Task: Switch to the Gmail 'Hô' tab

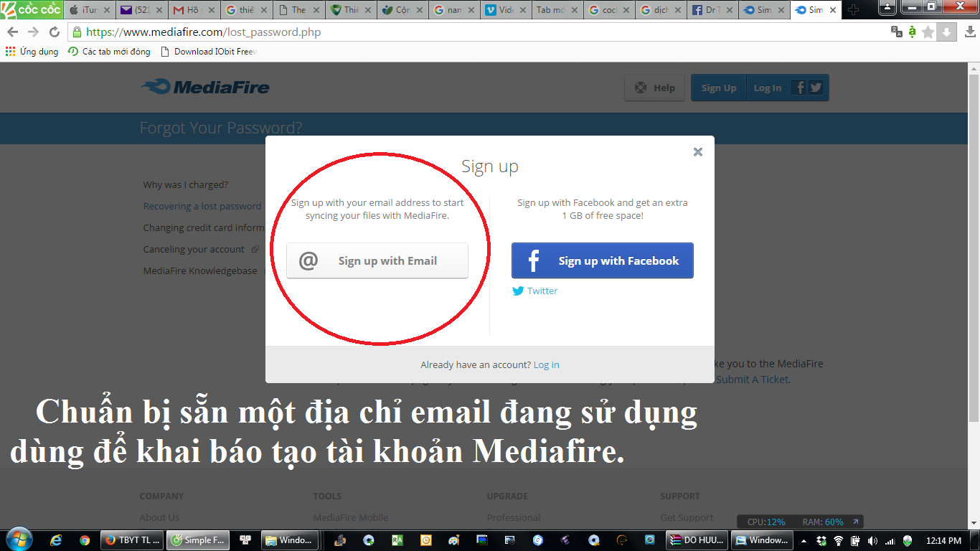Action: 193,10
